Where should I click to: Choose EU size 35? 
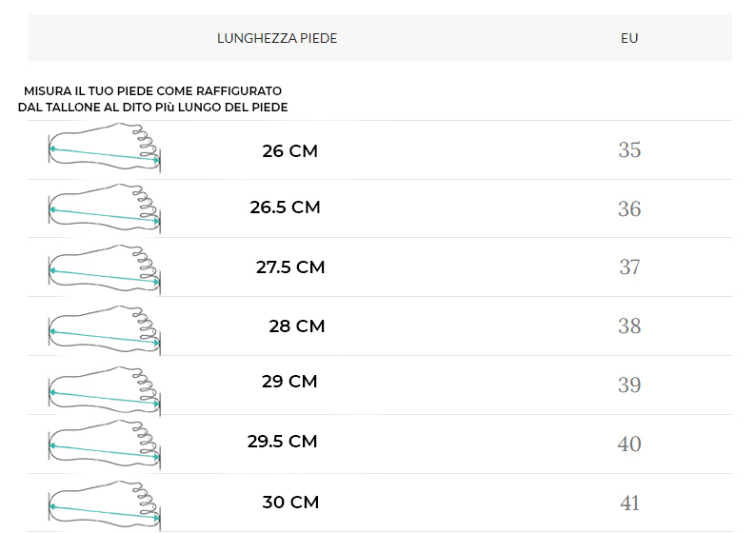[629, 150]
